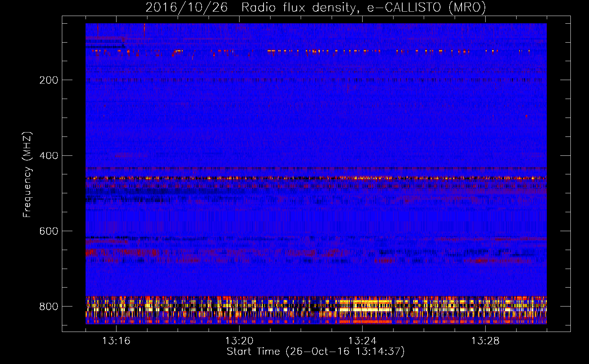Click the "Frequency (MHZ)" axis label
The image size is (589, 364).
point(27,175)
